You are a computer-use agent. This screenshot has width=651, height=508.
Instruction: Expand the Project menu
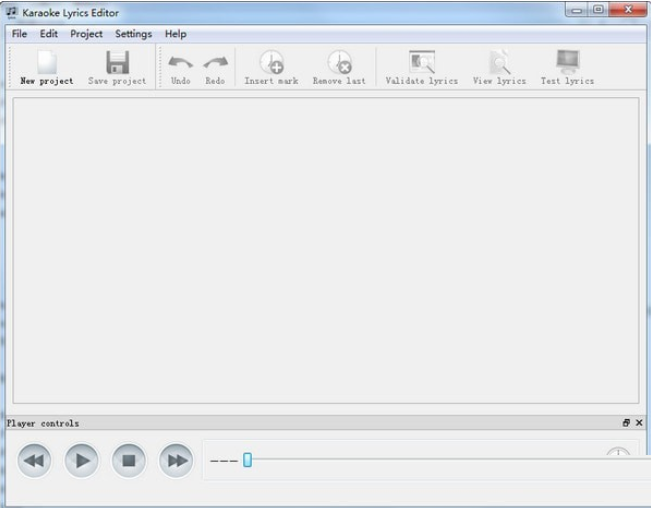(86, 34)
